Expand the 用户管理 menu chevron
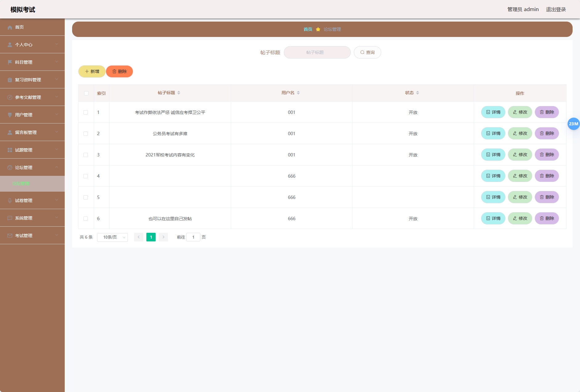580x392 pixels. click(x=57, y=115)
